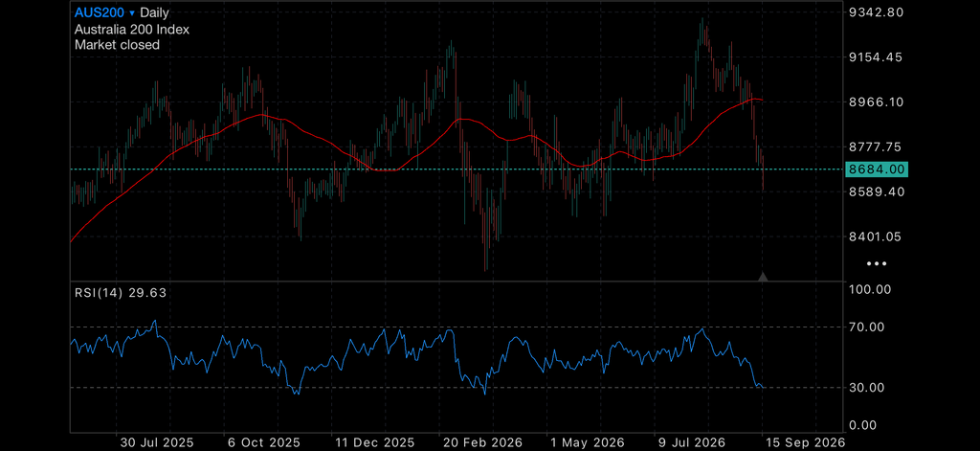
Task: Click the RSI 0.00 axis label
Action: point(864,425)
